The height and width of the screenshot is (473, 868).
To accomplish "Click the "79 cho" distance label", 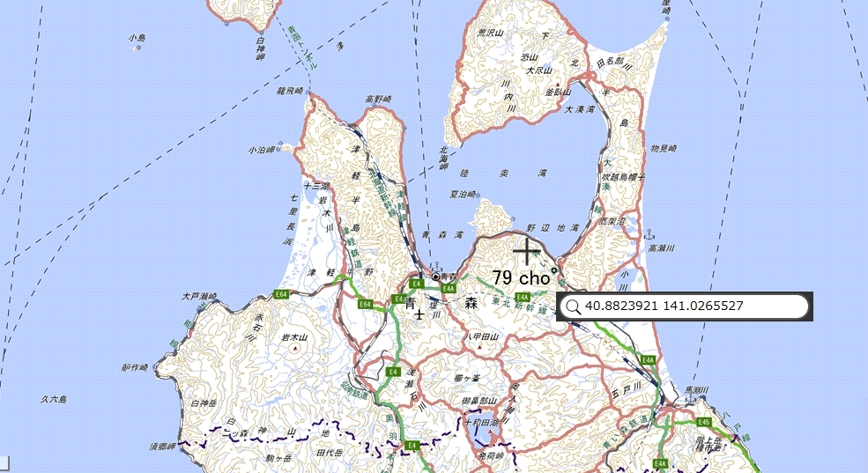I will [520, 277].
